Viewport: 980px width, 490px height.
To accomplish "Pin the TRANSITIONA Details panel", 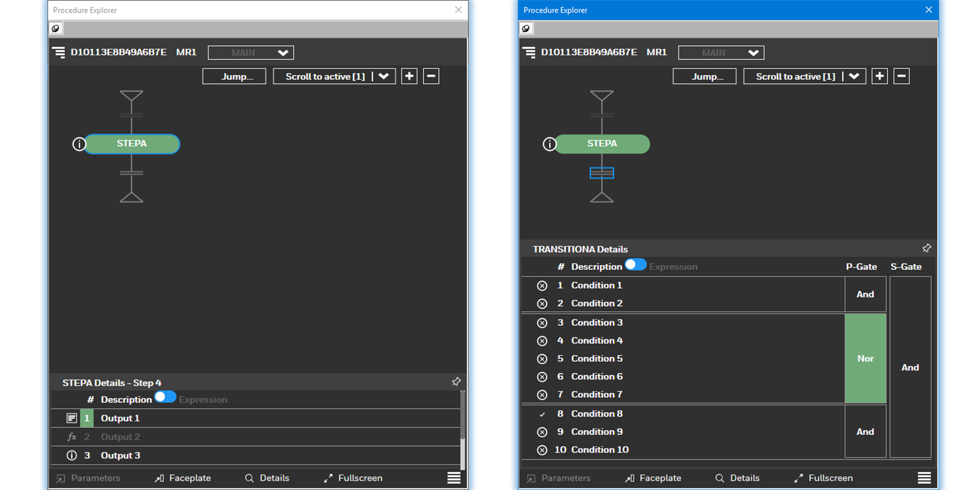I will 926,248.
